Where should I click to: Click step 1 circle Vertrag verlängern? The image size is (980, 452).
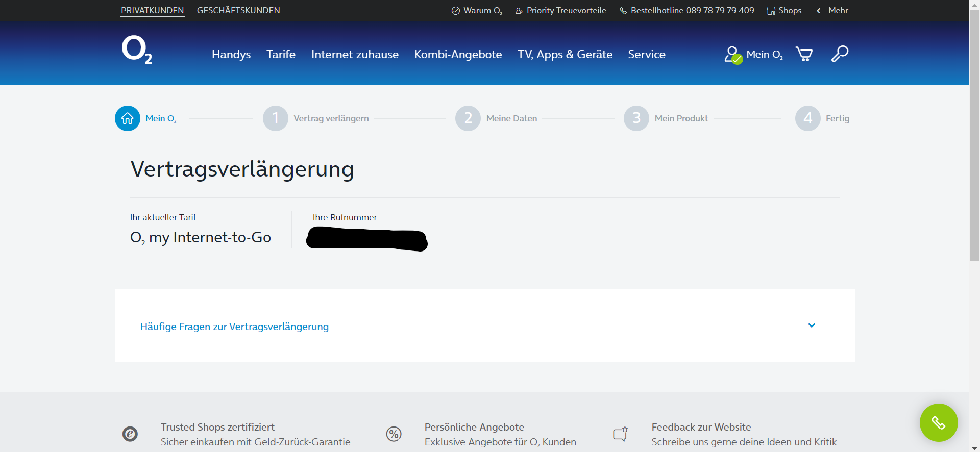coord(276,118)
